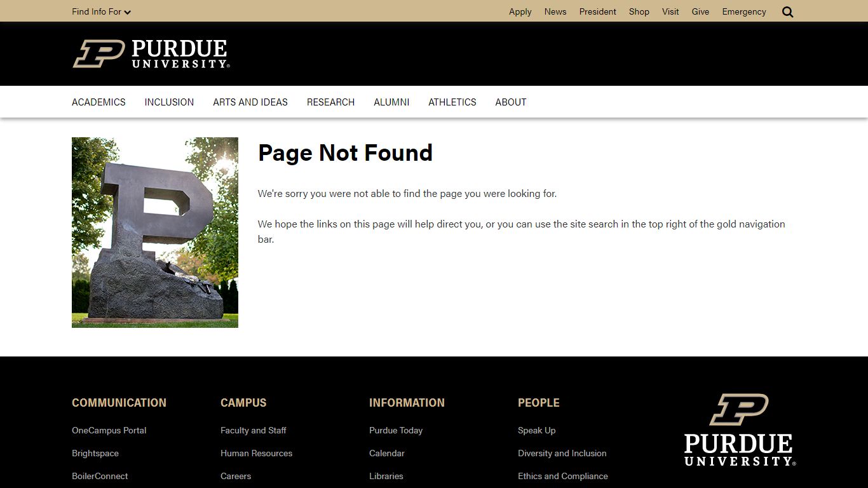Go to News in the gold bar
Image resolution: width=868 pixels, height=488 pixels.
(555, 11)
